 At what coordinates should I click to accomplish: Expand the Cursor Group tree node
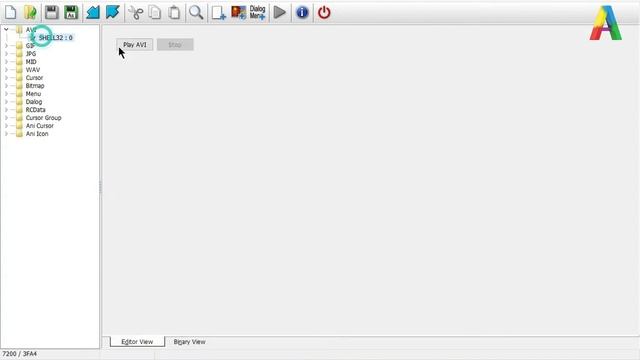(6, 118)
